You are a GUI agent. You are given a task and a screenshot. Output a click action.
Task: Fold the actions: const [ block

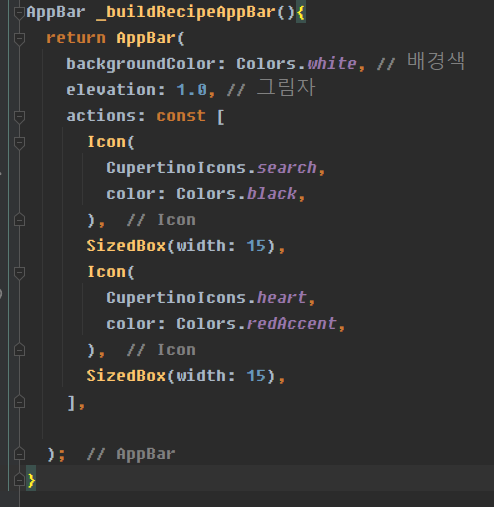19,117
